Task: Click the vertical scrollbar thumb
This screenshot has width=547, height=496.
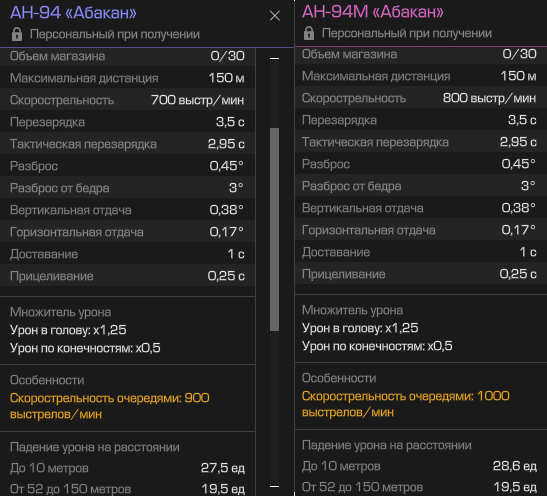Action: (275, 229)
